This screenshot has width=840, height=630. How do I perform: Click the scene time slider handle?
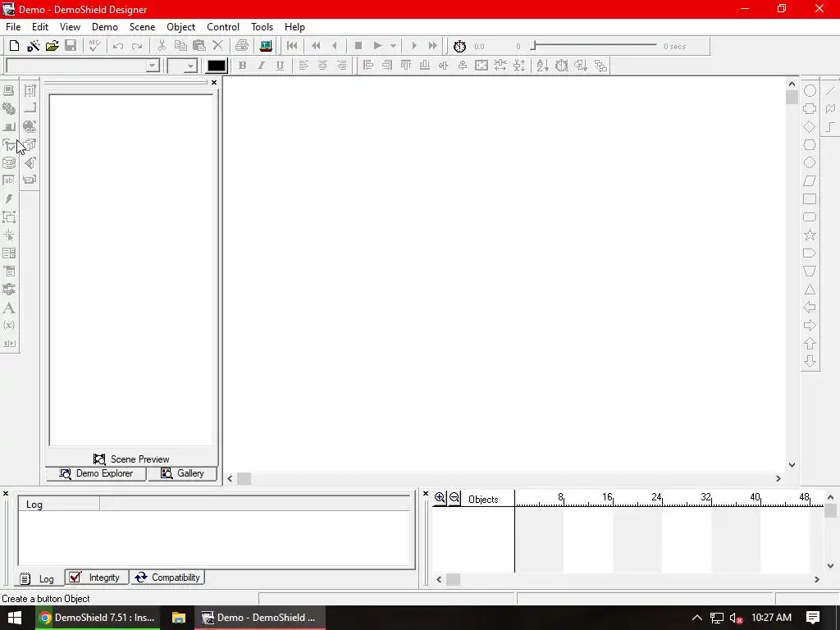[533, 47]
